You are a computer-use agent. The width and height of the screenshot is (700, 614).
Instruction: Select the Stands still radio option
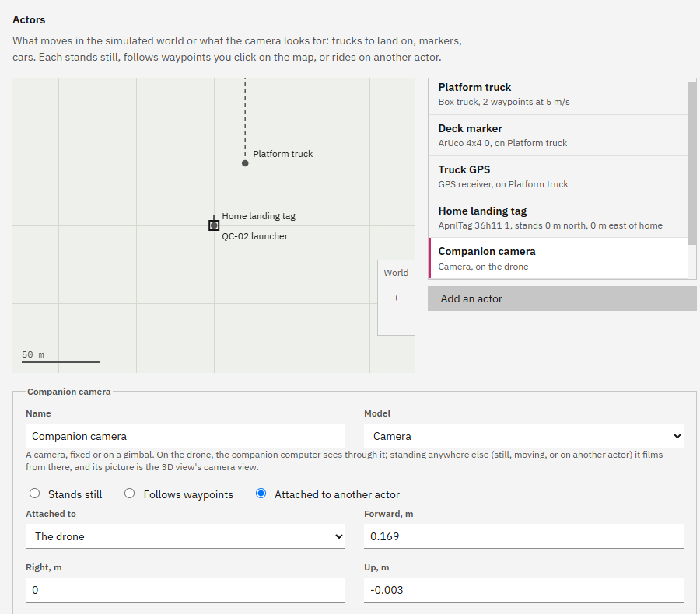point(35,494)
